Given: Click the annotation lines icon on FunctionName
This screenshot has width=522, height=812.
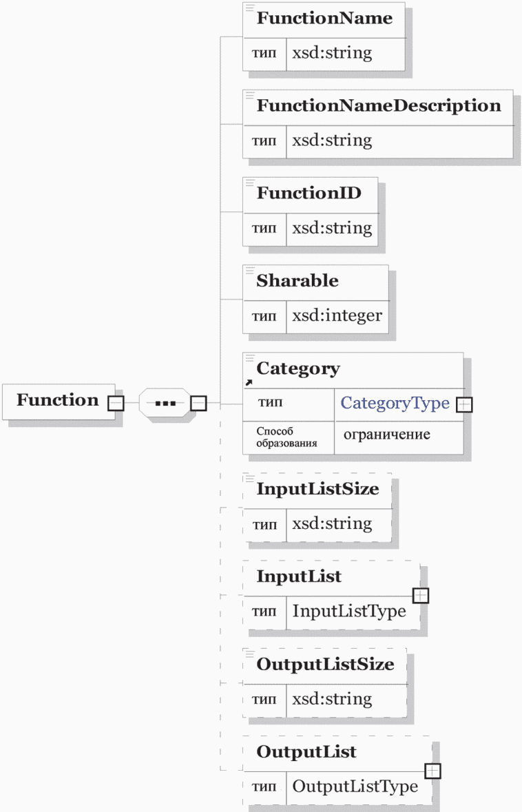Looking at the screenshot, I should click(x=249, y=8).
